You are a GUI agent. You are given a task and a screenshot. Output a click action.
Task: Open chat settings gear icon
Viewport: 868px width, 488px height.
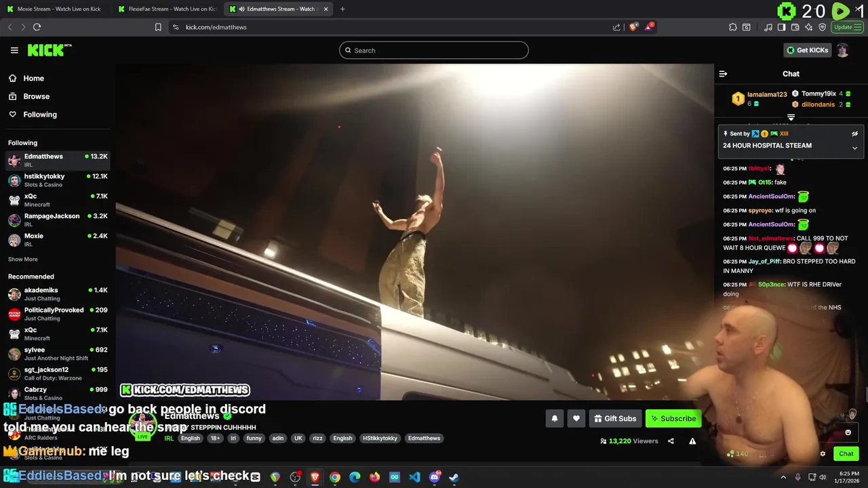823,454
